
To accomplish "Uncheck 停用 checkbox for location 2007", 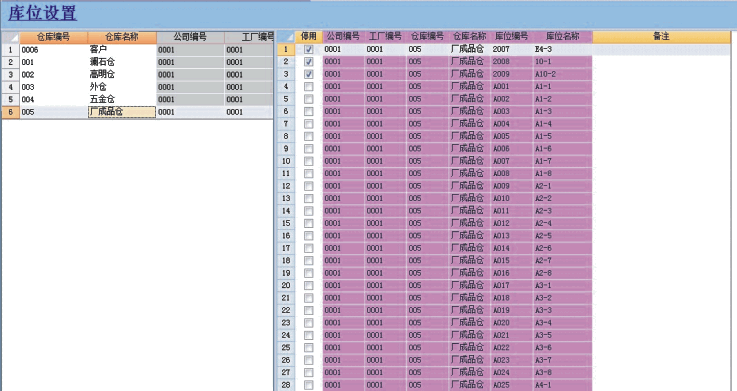I will 309,49.
